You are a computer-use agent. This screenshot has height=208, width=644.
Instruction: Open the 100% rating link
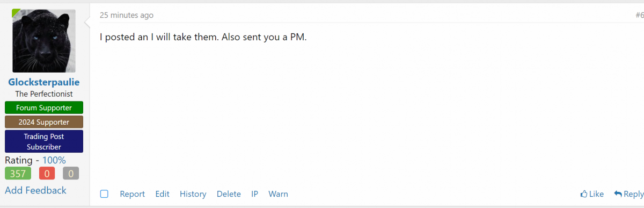[54, 160]
